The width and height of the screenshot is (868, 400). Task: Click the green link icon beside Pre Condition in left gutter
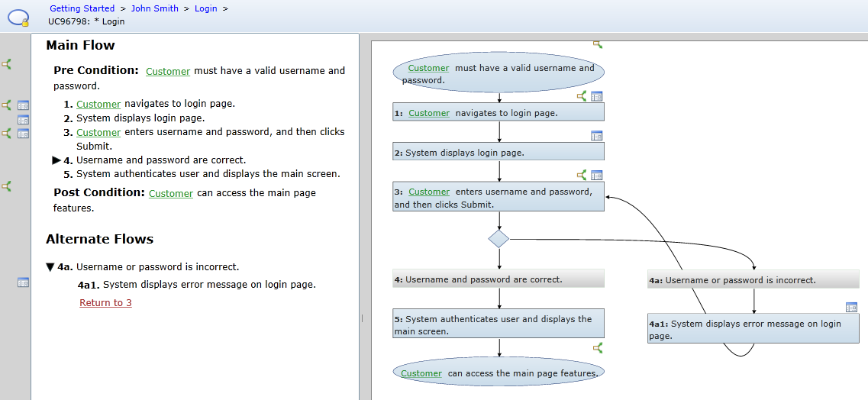7,64
